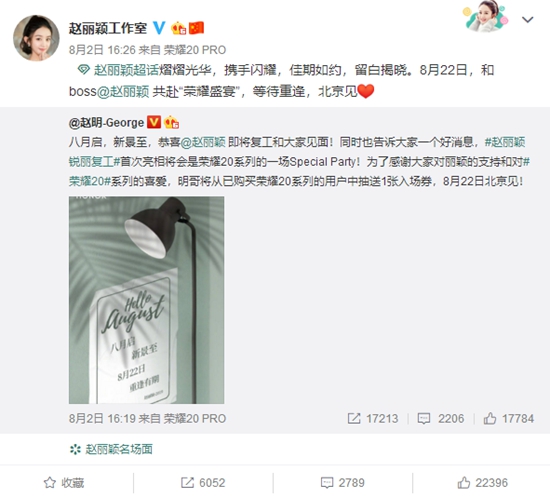Click the orange V badge next to 赵明-George
The width and height of the screenshot is (550, 498).
point(154,122)
